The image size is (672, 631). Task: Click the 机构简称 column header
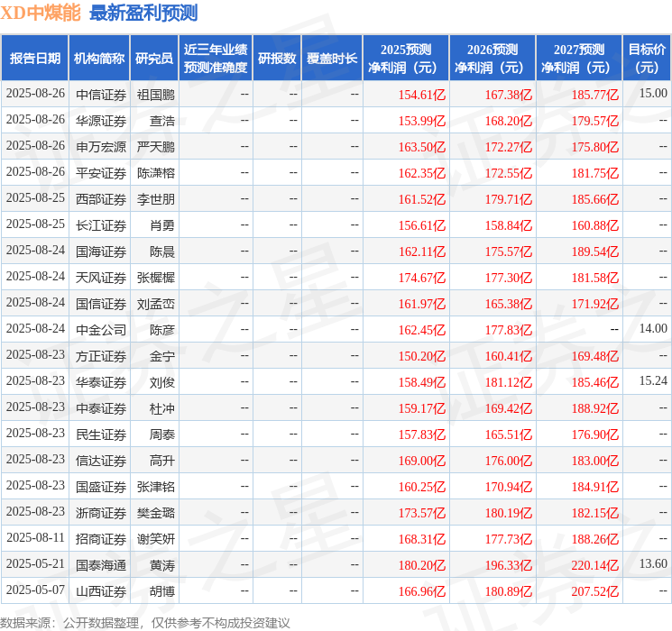(99, 58)
